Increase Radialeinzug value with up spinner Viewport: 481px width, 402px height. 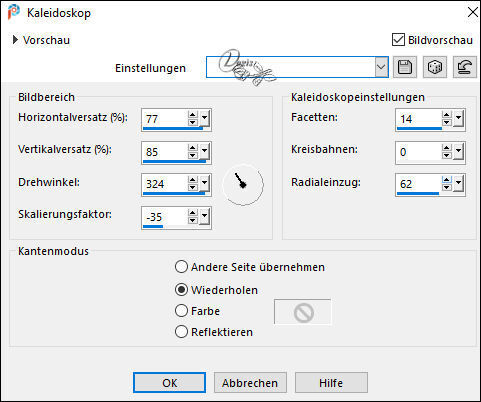(x=447, y=180)
